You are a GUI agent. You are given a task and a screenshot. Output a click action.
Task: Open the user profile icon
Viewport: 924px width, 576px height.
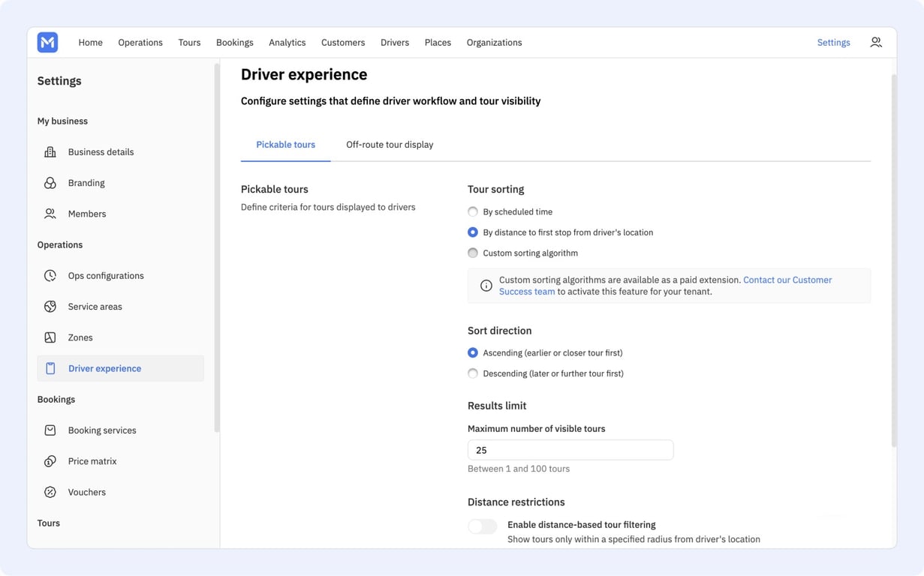pos(876,42)
